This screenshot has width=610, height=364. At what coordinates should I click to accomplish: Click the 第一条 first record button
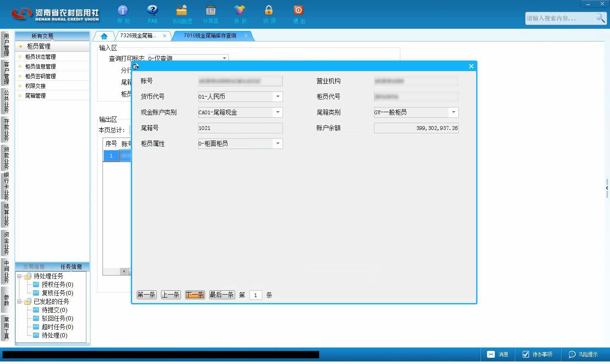pos(147,295)
